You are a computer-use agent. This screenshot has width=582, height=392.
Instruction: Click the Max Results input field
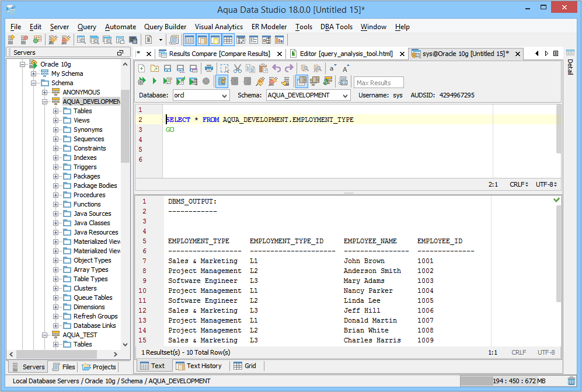378,82
